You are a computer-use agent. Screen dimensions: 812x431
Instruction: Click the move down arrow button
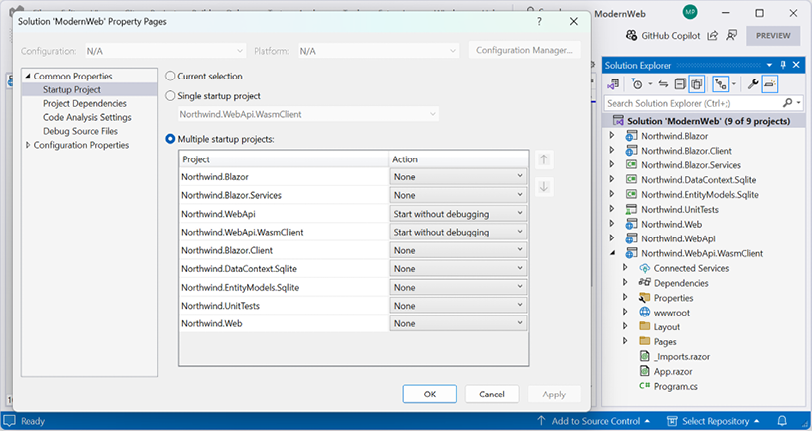[x=544, y=187]
